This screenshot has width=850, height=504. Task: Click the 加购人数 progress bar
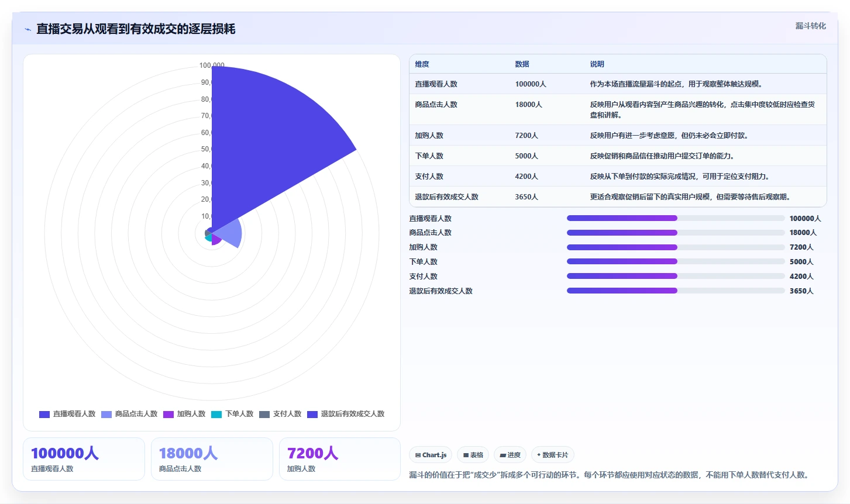coord(676,247)
